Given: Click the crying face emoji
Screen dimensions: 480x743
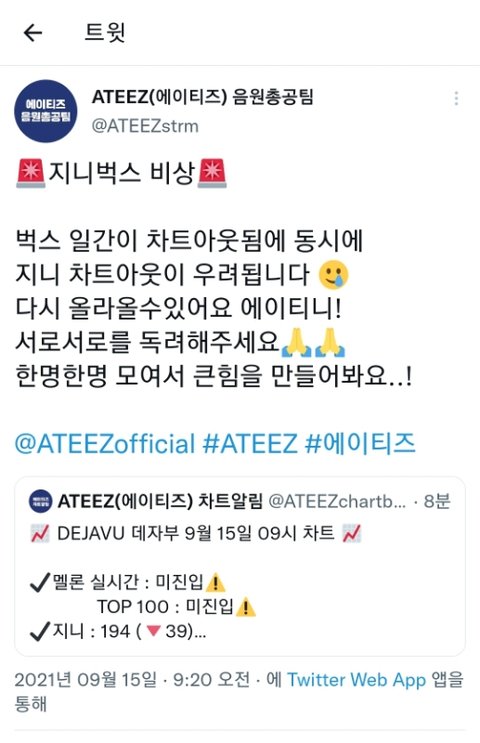Looking at the screenshot, I should point(334,275).
